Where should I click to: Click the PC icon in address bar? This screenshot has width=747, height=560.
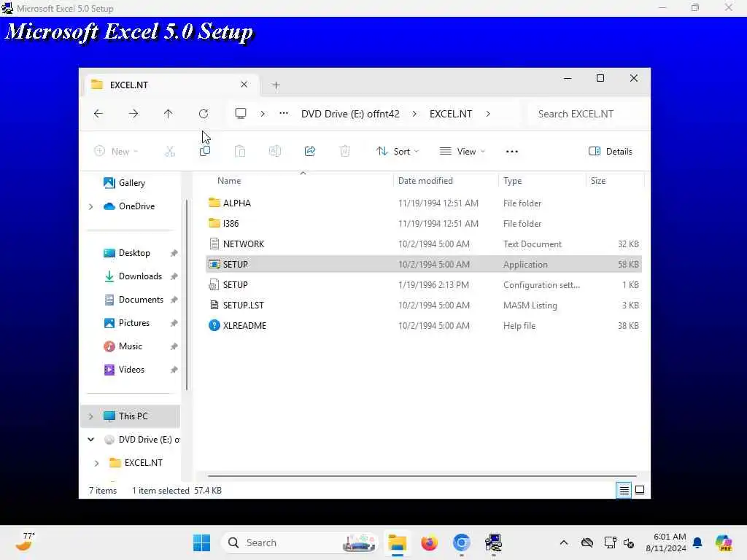pyautogui.click(x=241, y=114)
